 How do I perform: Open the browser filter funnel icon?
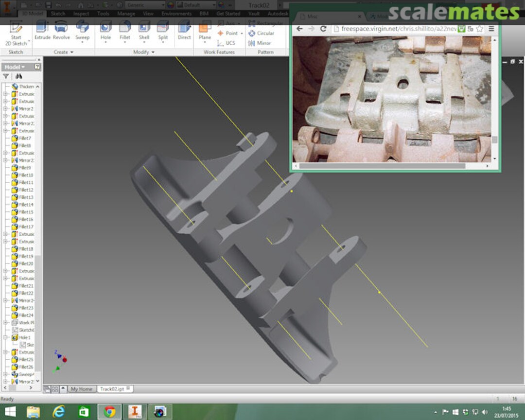[6, 76]
